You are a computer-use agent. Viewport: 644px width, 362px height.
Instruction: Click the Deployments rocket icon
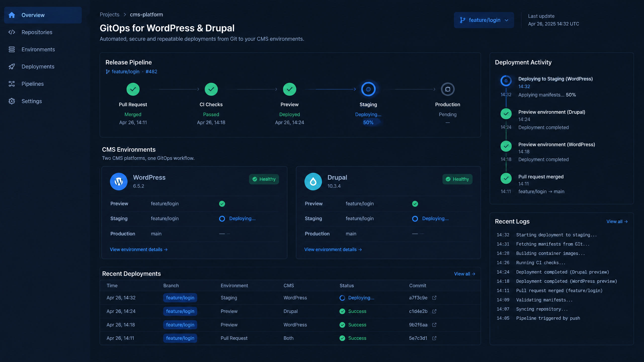[x=12, y=67]
